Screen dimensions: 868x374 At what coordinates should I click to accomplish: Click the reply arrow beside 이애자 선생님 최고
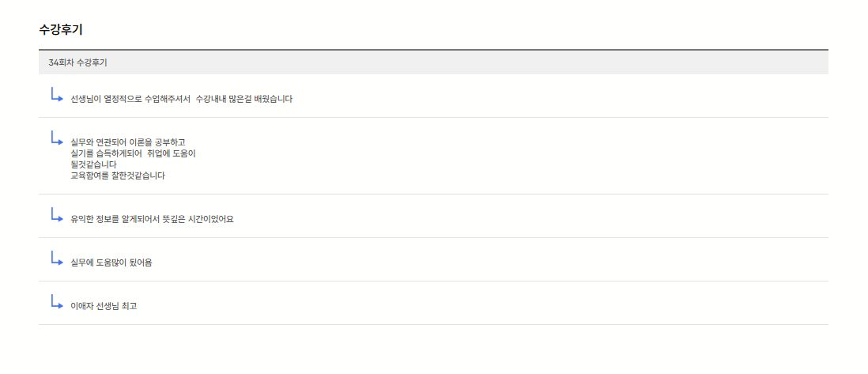pyautogui.click(x=57, y=302)
